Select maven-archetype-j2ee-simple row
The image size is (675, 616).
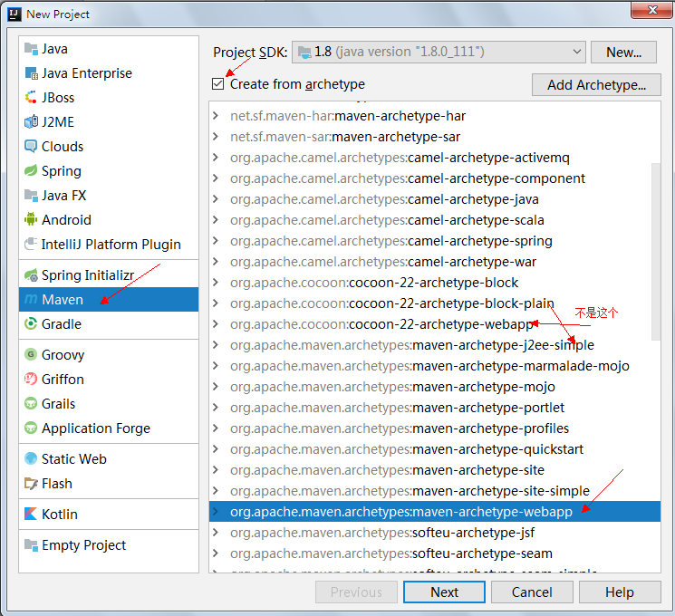tap(435, 345)
